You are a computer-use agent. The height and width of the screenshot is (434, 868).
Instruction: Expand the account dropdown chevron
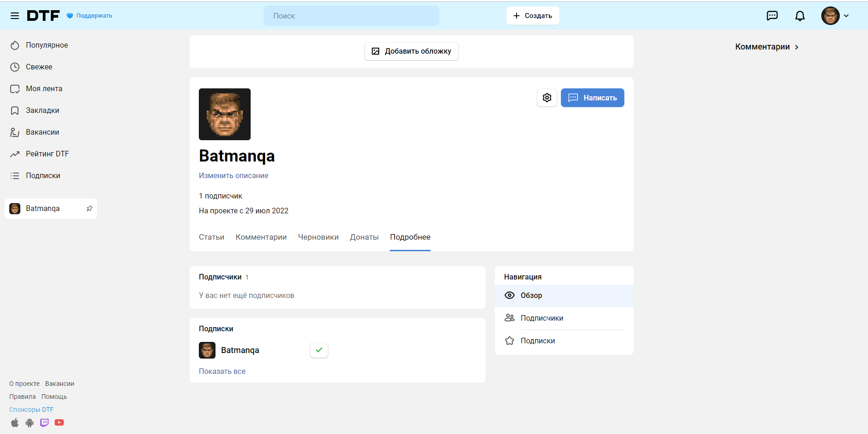click(846, 16)
